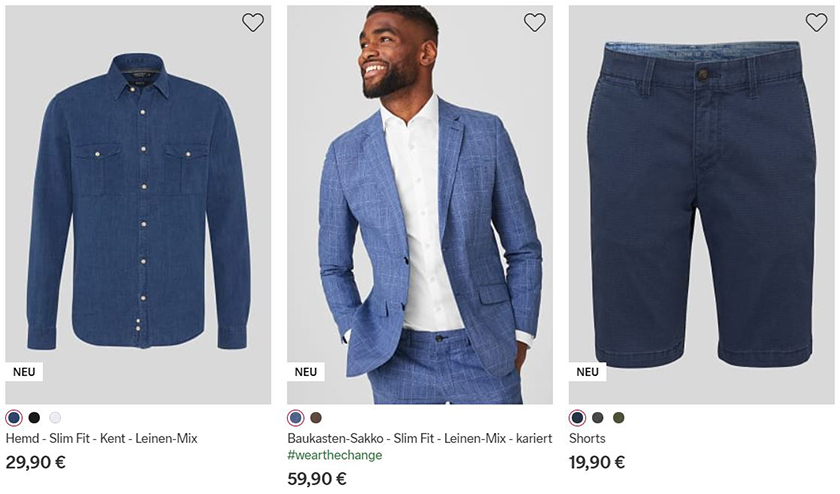Viewport: 840px width, 494px height.
Task: Favorite the Baukasten-Sakko with the heart icon
Action: 535,22
